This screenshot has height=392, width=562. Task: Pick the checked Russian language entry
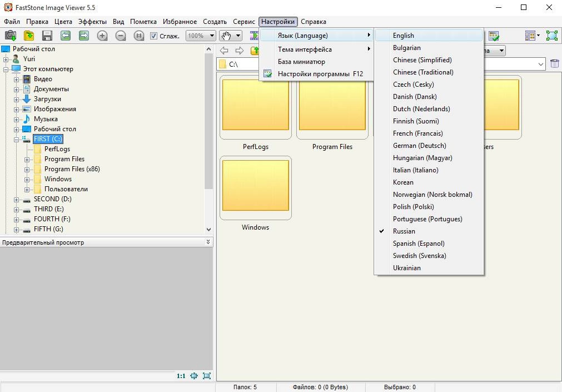click(429, 231)
